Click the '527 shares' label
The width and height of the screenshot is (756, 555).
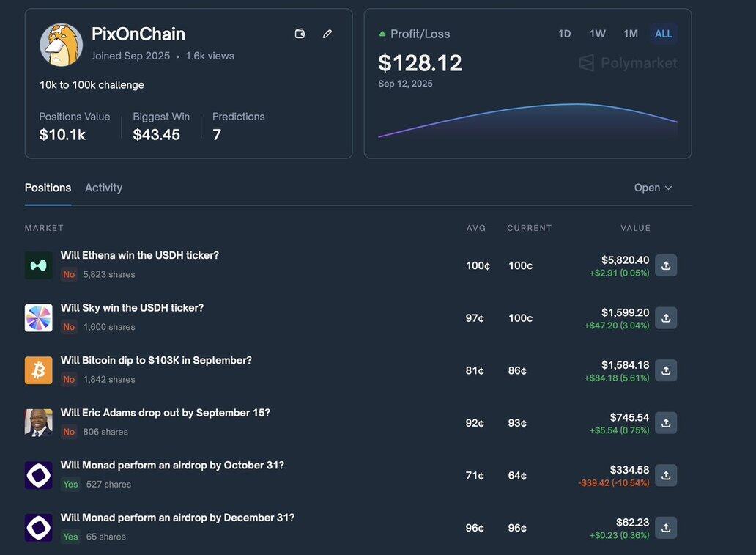108,485
